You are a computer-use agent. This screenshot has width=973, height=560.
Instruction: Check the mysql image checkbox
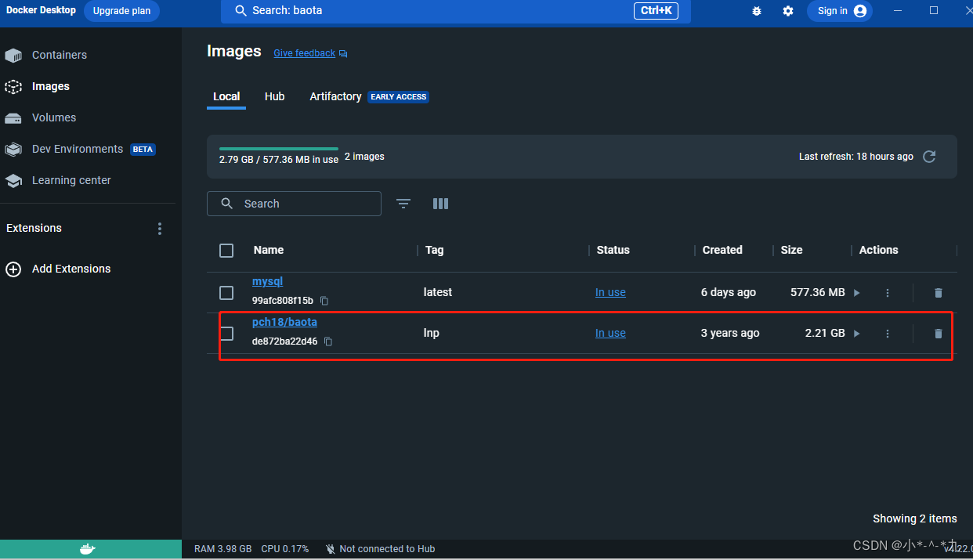click(x=226, y=293)
